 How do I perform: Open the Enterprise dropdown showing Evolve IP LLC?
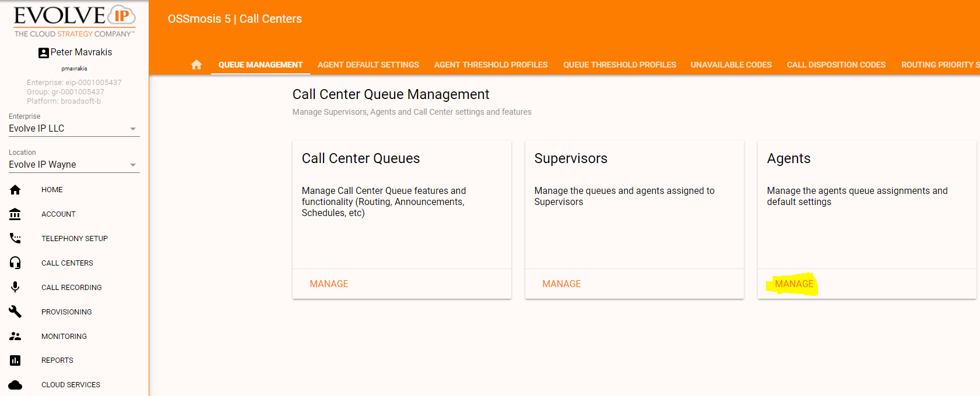pyautogui.click(x=74, y=129)
